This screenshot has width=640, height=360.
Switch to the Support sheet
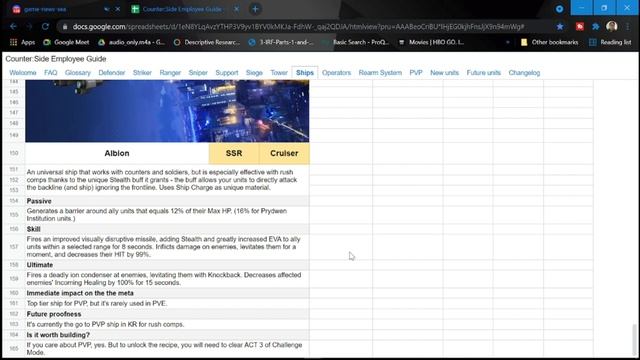click(x=227, y=73)
